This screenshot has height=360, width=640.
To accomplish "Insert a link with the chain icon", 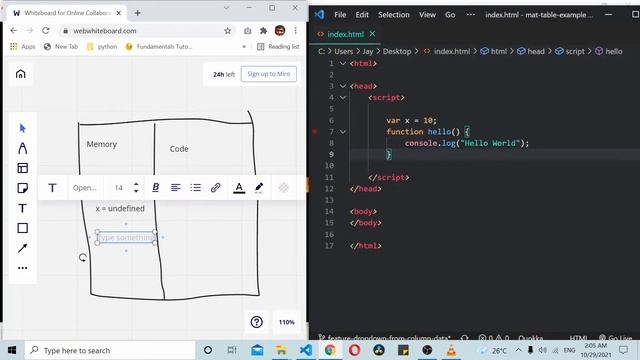I will coord(216,187).
